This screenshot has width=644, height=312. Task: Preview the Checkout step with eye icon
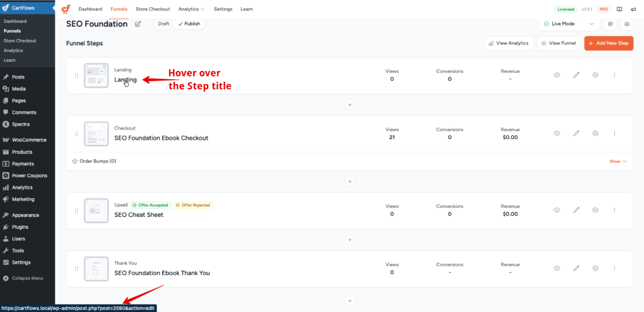(557, 133)
